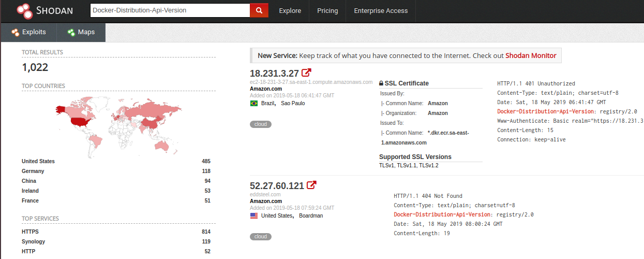This screenshot has height=259, width=644.
Task: Open the Explore menu item
Action: [289, 10]
